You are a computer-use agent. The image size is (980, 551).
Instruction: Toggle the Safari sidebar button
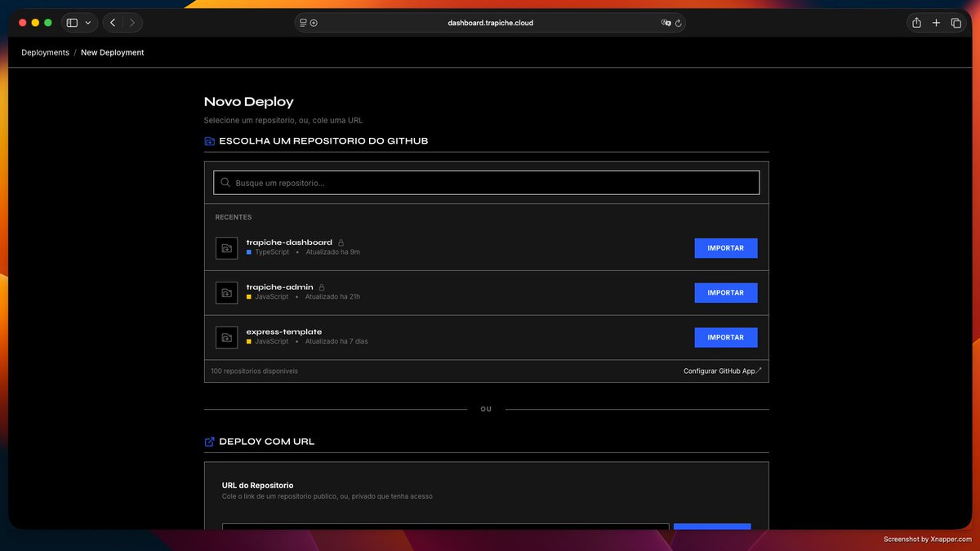[x=72, y=23]
